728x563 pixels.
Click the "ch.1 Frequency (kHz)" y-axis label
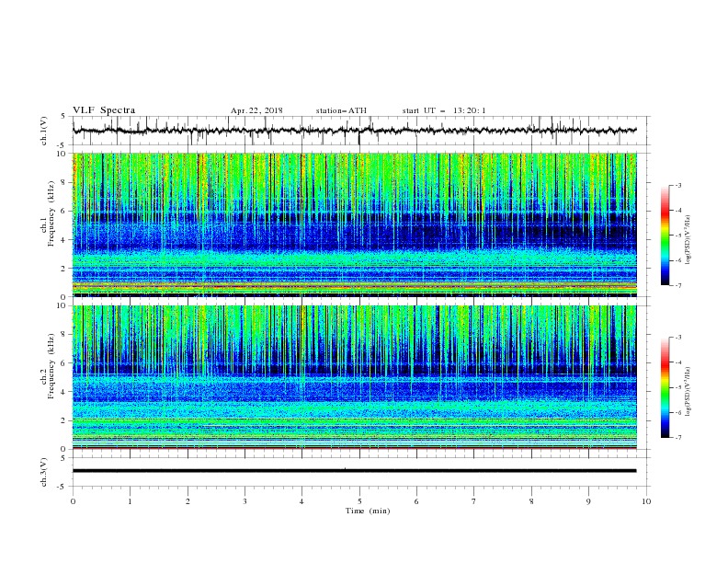click(48, 212)
